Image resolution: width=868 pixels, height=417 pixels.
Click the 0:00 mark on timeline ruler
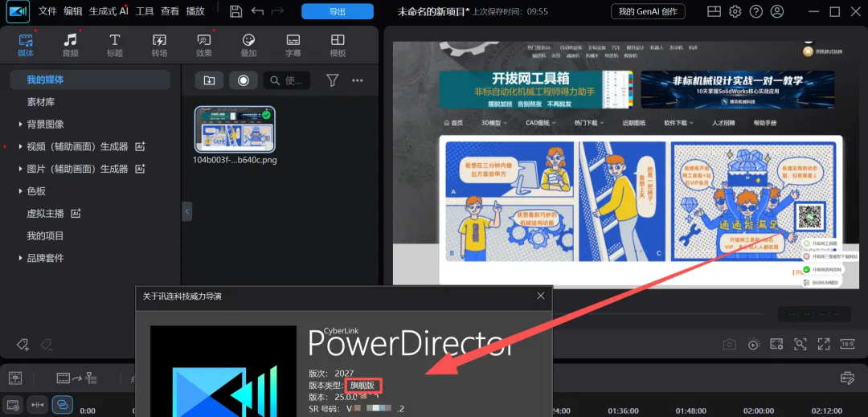[x=88, y=411]
